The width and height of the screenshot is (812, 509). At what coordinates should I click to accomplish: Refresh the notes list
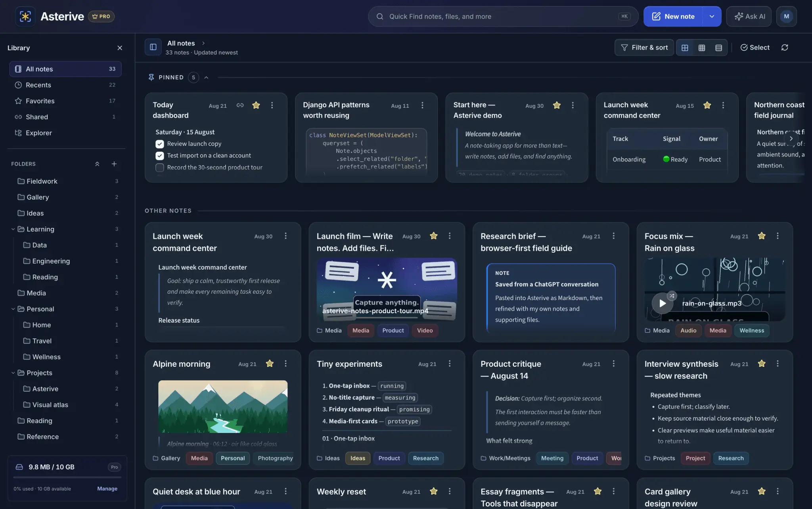pos(785,48)
